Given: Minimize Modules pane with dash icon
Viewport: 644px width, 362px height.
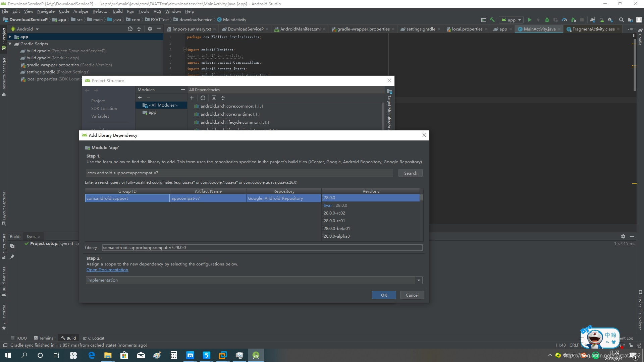Looking at the screenshot, I should coord(183,89).
